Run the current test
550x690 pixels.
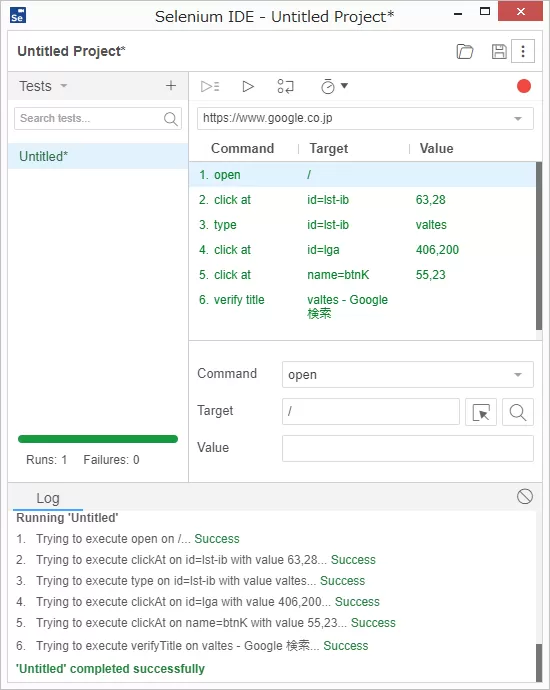tap(248, 86)
